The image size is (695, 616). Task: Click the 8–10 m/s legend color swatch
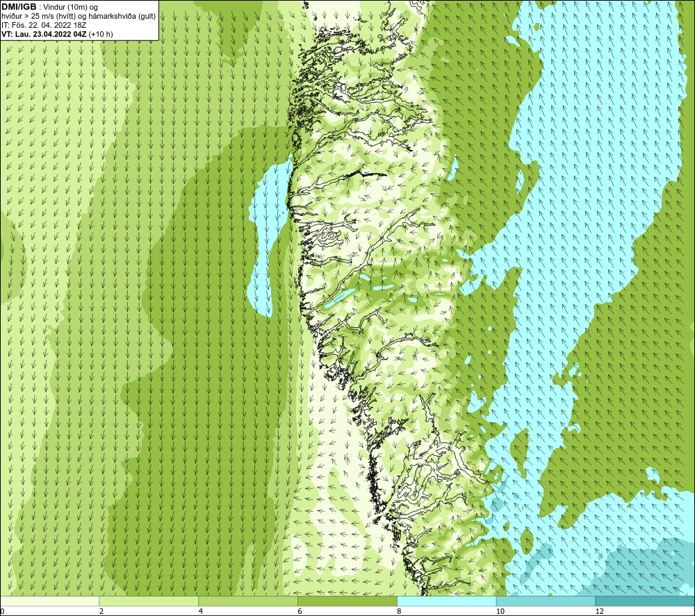click(x=447, y=601)
